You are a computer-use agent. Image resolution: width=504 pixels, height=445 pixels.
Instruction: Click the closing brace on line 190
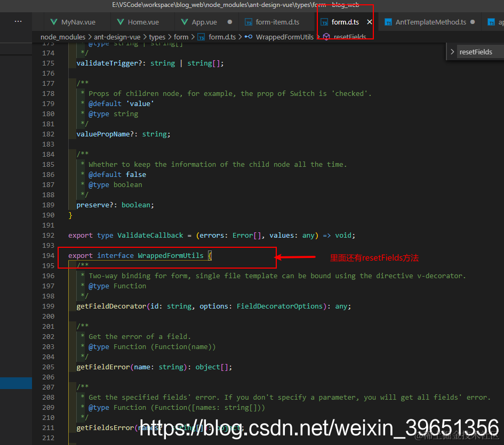(70, 215)
